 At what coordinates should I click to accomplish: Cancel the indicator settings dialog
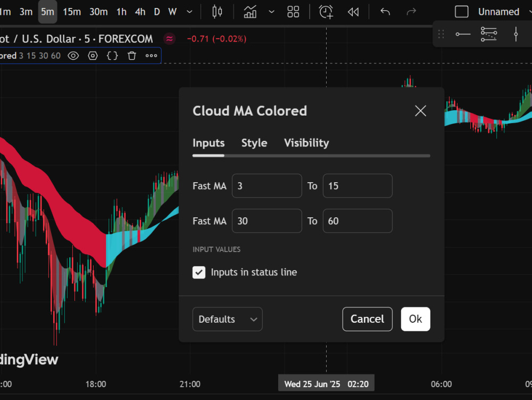click(368, 319)
